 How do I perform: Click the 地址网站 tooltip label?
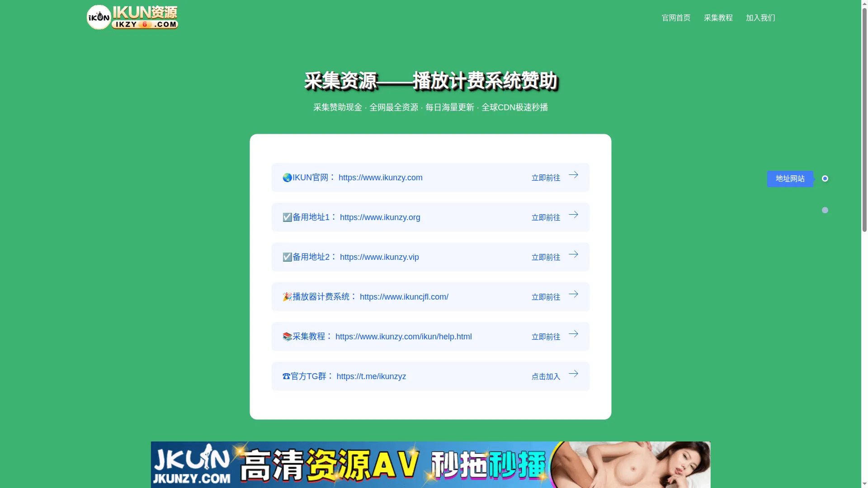pyautogui.click(x=790, y=178)
